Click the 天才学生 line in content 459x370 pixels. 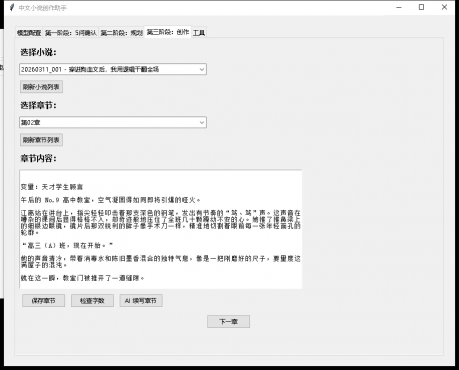point(52,187)
